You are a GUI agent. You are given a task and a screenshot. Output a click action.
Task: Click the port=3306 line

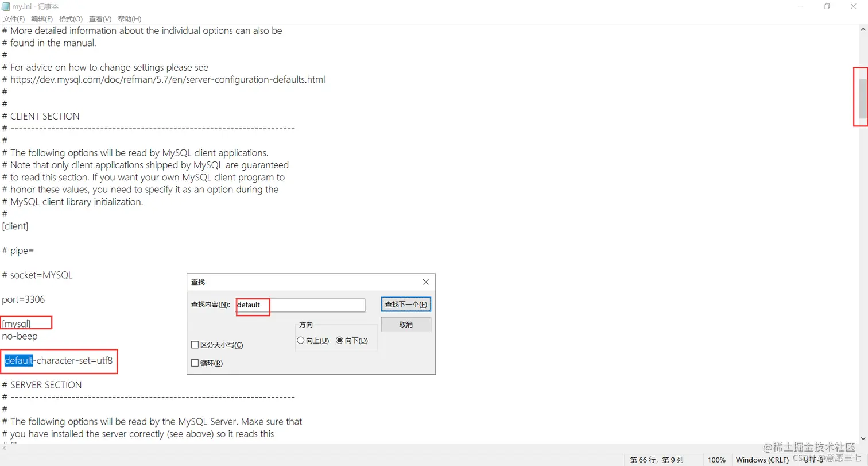(23, 299)
